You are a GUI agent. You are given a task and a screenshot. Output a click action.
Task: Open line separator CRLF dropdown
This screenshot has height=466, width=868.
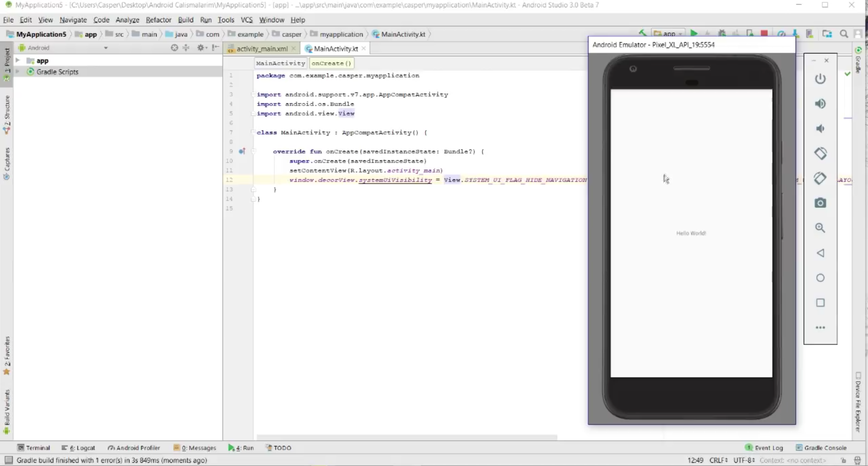718,460
